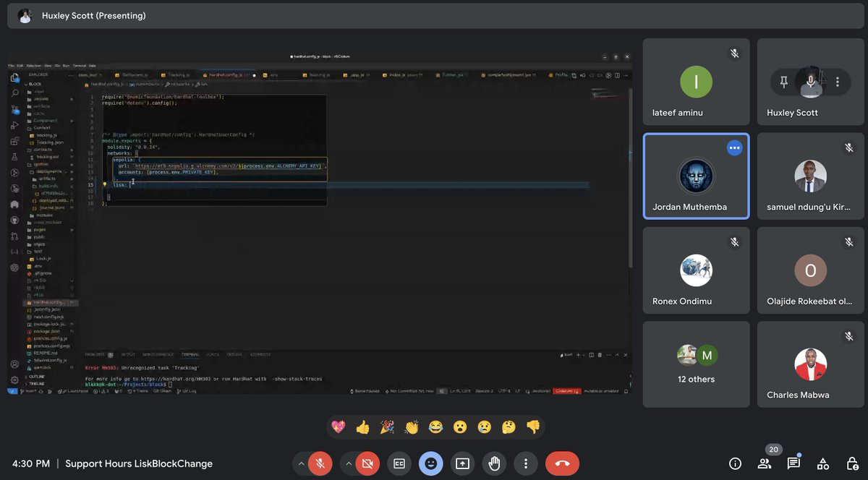Viewport: 868px width, 480px height.
Task: Select PROBLEMS tab in bottom panel
Action: (x=98, y=354)
